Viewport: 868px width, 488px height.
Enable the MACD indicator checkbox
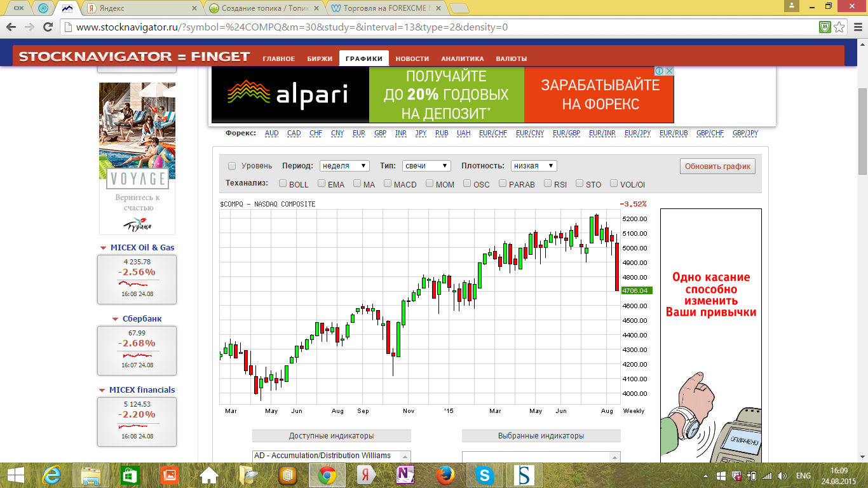388,184
